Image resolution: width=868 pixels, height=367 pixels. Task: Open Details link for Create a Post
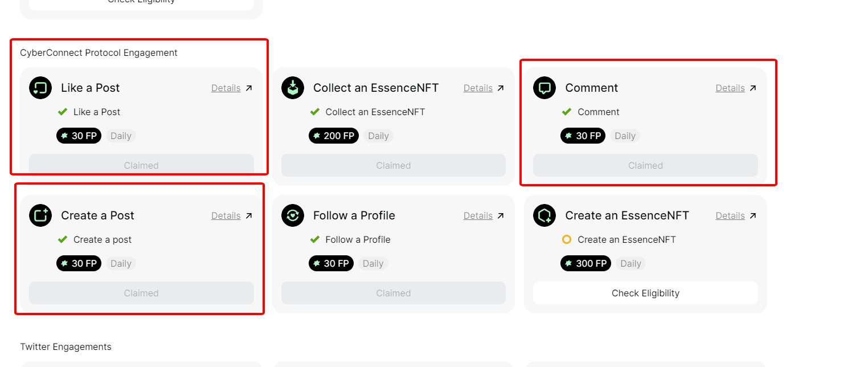(x=226, y=215)
